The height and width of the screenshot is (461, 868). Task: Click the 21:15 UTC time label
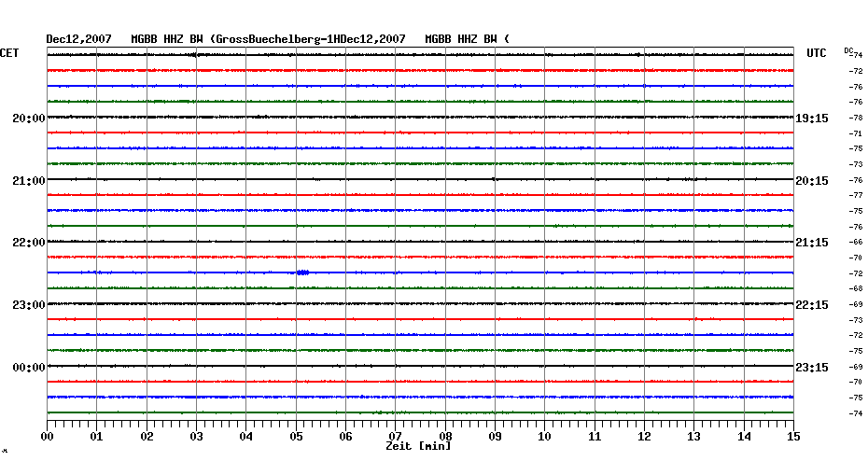point(812,243)
